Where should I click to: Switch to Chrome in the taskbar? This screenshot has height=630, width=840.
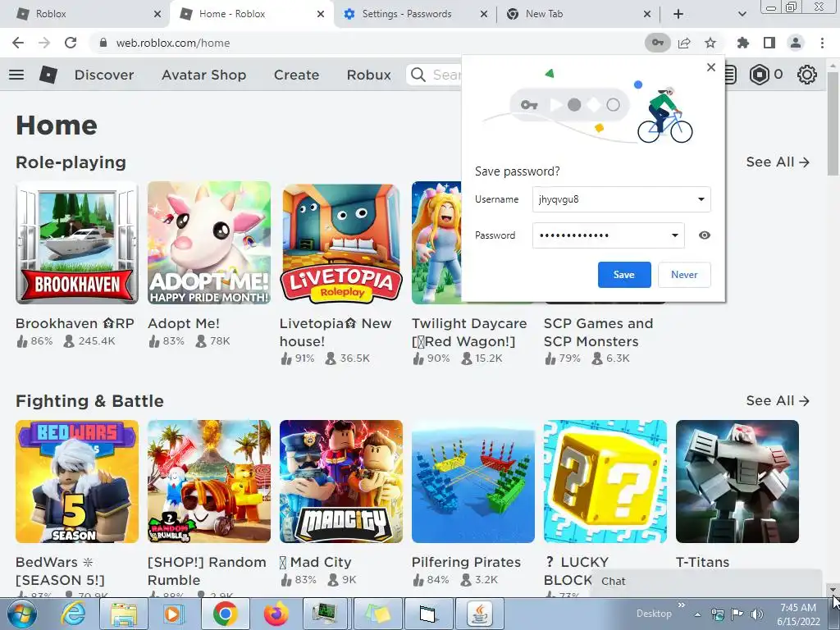(x=225, y=614)
